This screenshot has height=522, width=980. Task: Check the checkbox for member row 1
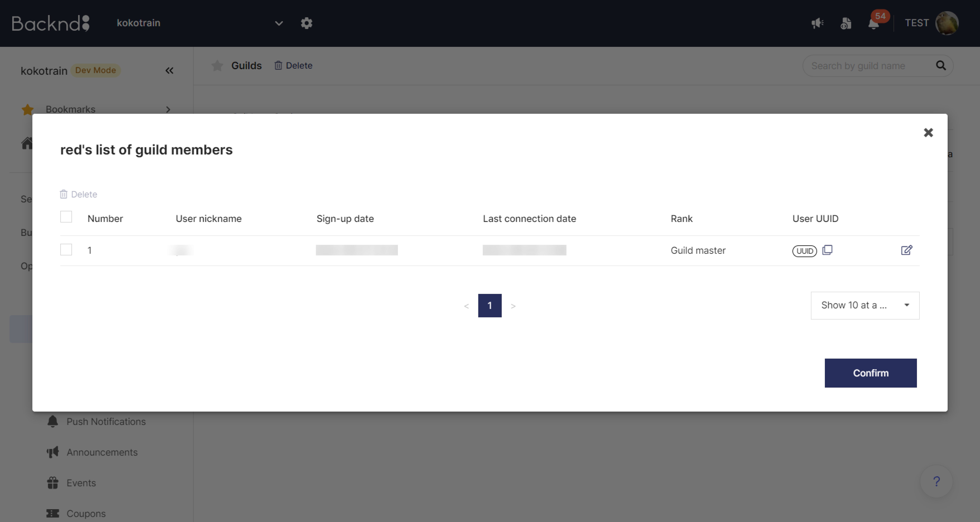click(x=66, y=250)
